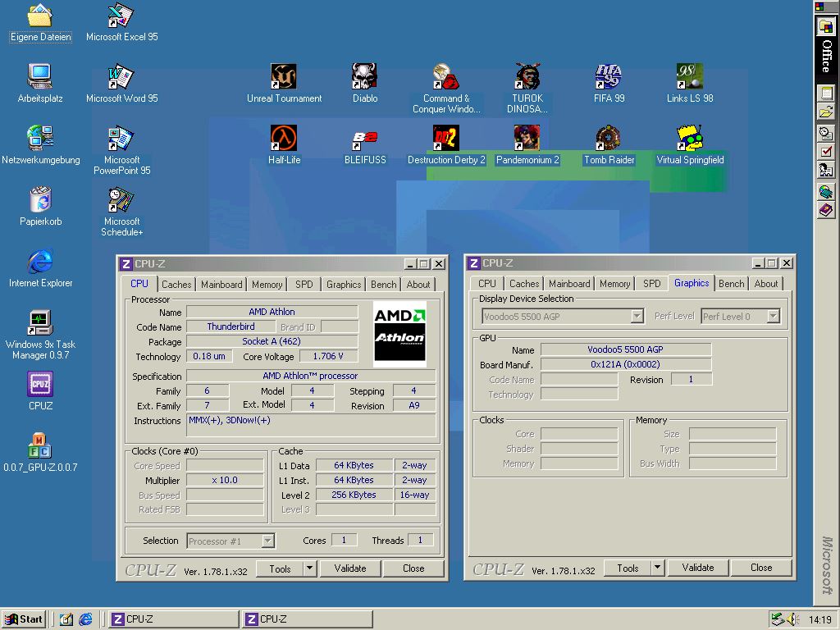This screenshot has width=840, height=630.
Task: Open Mainboard tab in Voodoo5 CPU-Z window
Action: (569, 284)
